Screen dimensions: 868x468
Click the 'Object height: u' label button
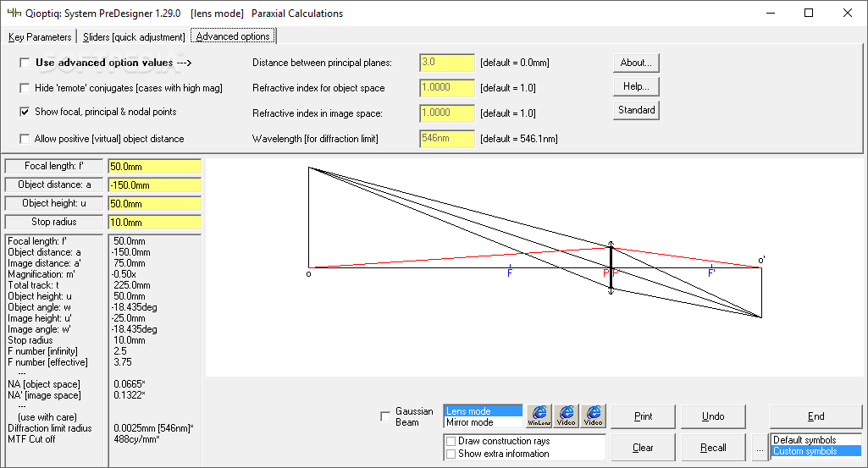pos(53,204)
